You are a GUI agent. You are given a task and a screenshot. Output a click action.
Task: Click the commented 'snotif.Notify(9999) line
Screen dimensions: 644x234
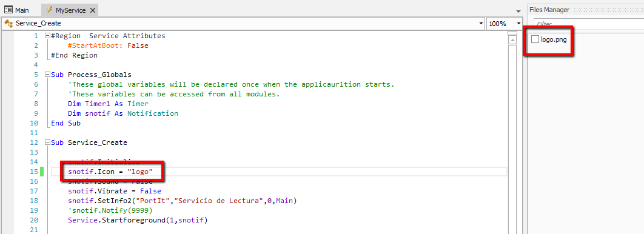click(x=110, y=210)
